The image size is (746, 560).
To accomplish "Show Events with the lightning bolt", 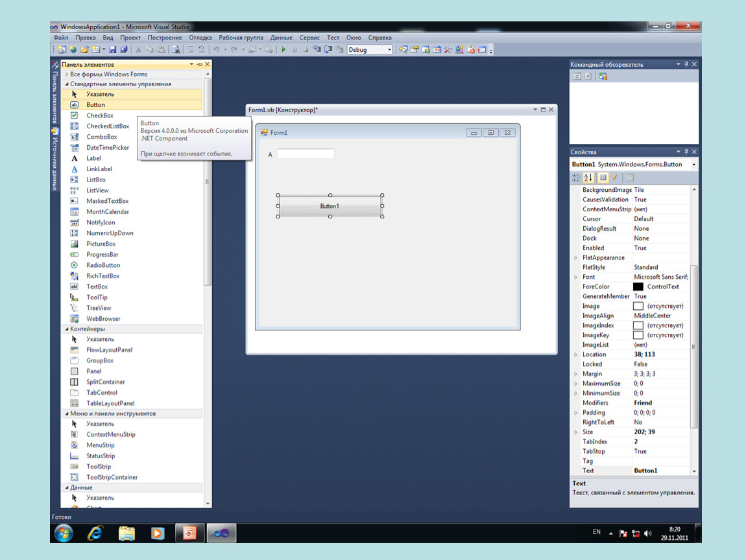I will pos(615,178).
